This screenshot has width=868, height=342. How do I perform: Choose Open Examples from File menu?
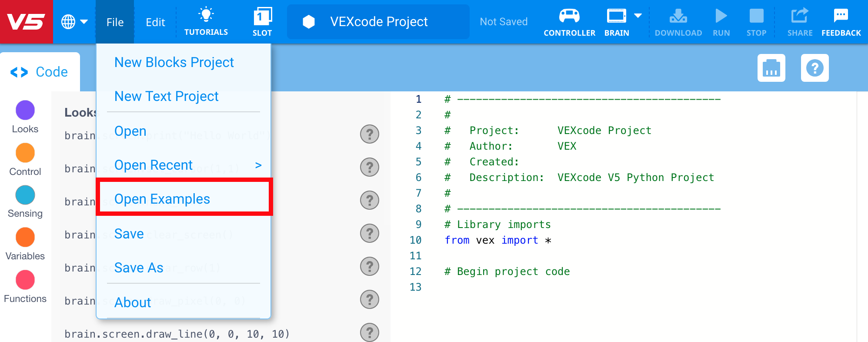(162, 199)
